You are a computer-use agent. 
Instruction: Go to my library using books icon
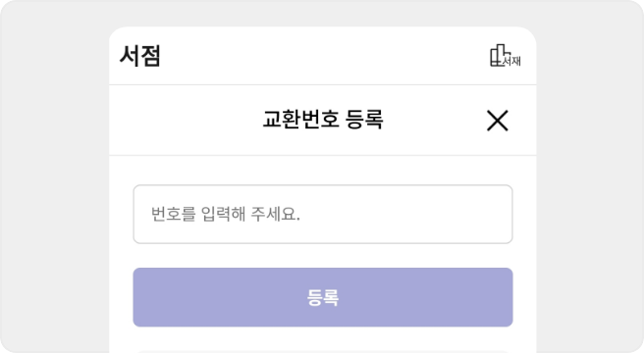[506, 56]
